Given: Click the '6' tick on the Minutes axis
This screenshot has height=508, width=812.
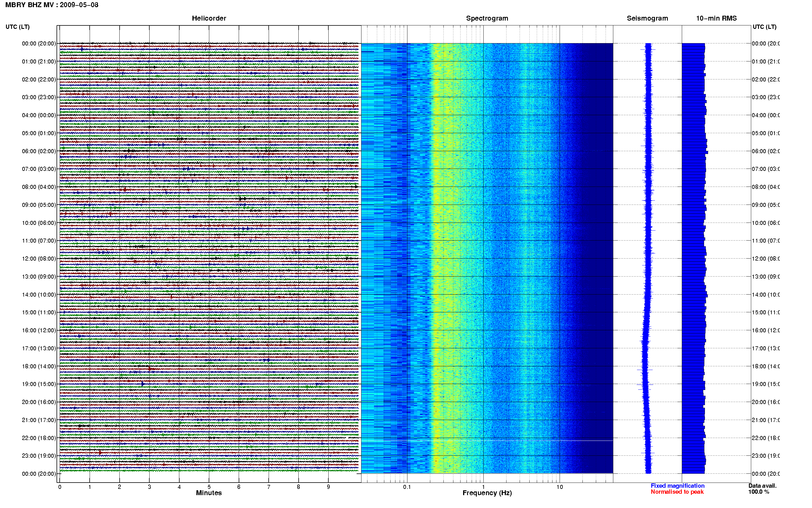Looking at the screenshot, I should pyautogui.click(x=239, y=487).
